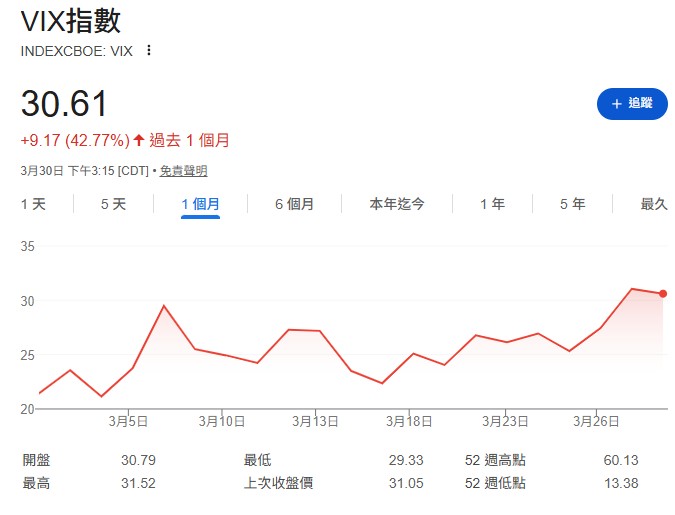This screenshot has height=515, width=675.
Task: Click the chart peak near 3月5日
Action: pyautogui.click(x=164, y=306)
